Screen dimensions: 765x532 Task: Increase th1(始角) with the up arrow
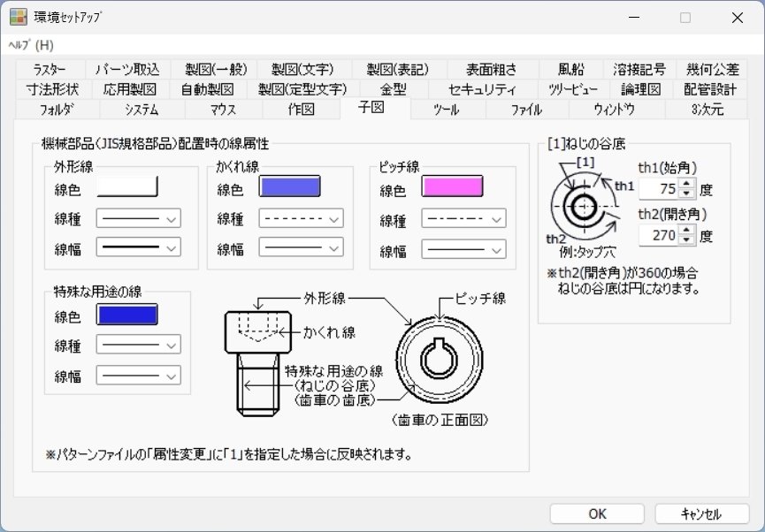(687, 184)
